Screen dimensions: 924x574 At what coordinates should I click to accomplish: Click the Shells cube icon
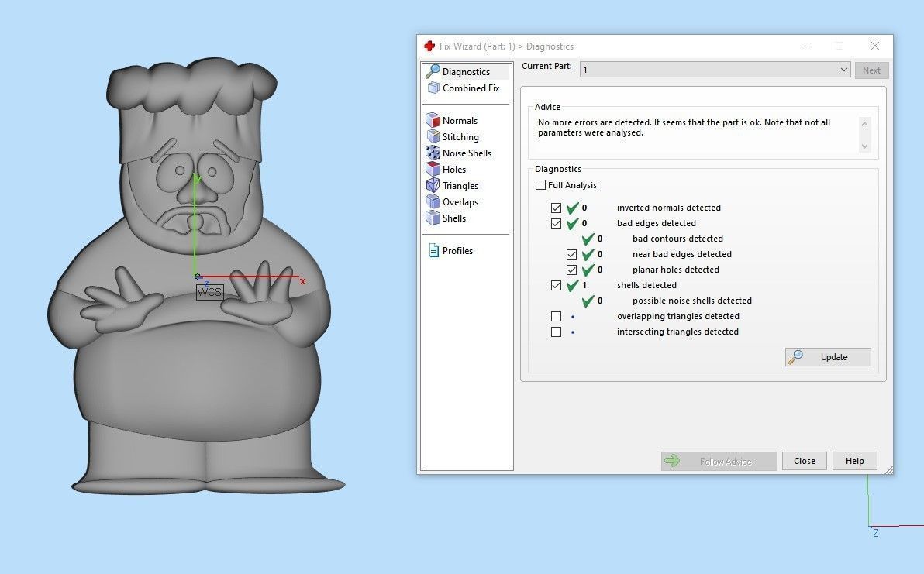(433, 218)
